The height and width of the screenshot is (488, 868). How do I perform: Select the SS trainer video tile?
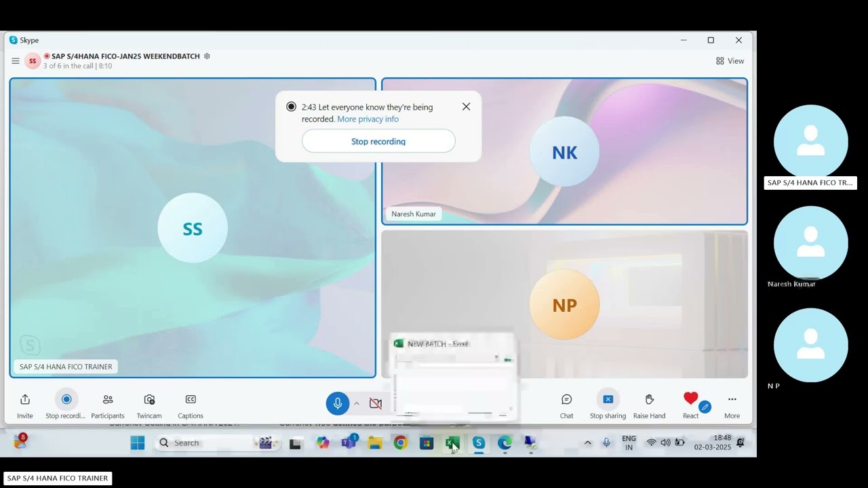tap(193, 228)
